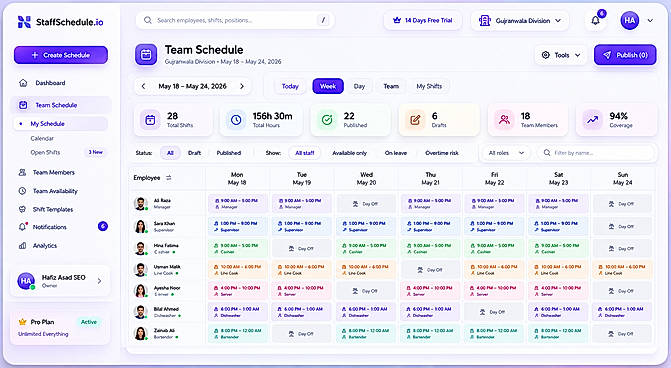Click the Published checkmark icon
671x368 pixels.
[327, 120]
